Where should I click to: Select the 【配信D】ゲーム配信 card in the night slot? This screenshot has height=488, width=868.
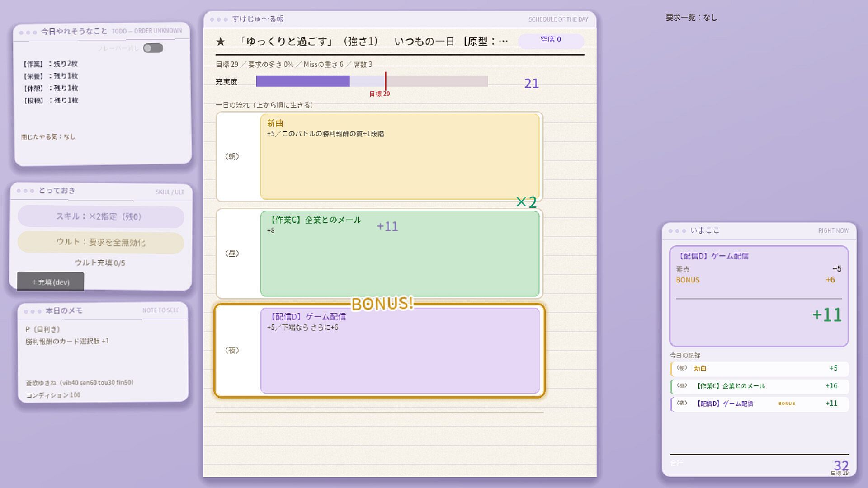400,351
